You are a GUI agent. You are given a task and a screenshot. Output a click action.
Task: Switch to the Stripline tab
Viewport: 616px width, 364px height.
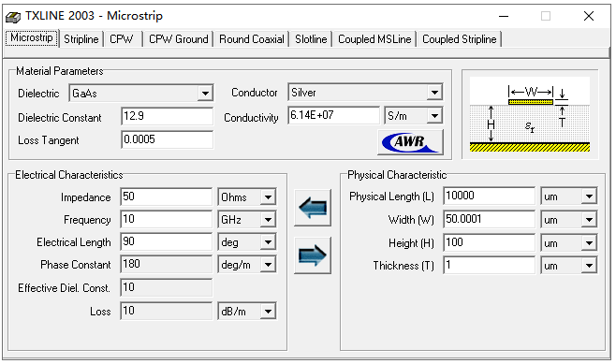81,39
